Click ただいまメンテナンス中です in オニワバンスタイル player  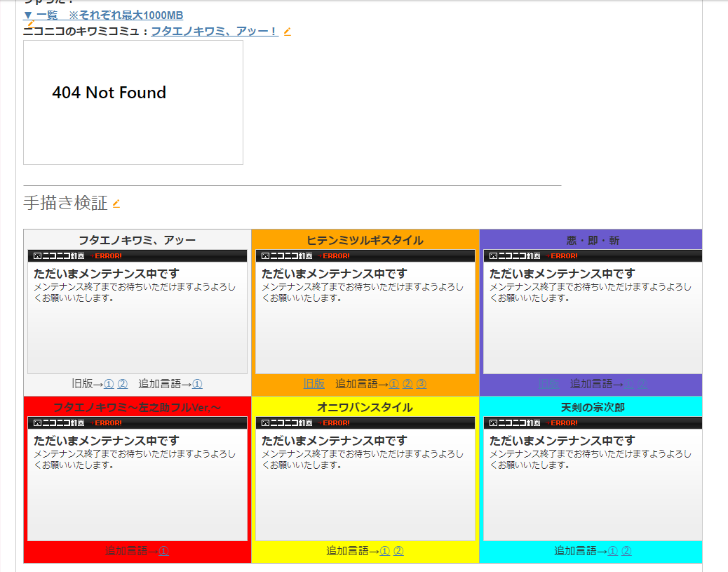click(335, 441)
